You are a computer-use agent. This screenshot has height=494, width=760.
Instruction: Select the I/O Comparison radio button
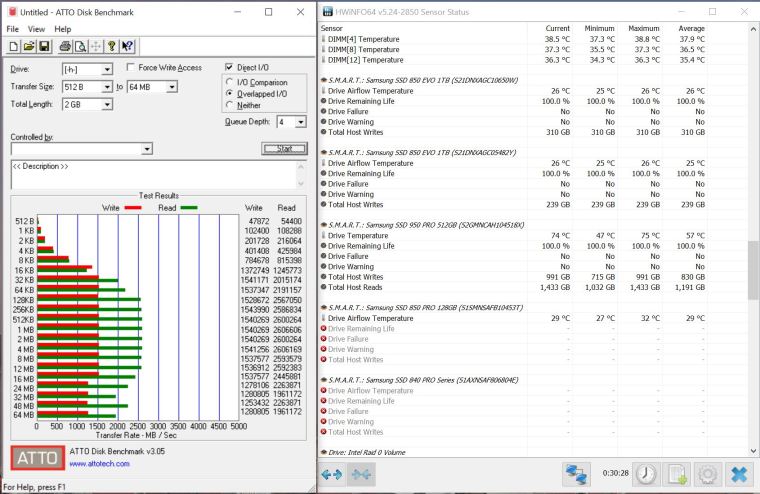click(230, 82)
